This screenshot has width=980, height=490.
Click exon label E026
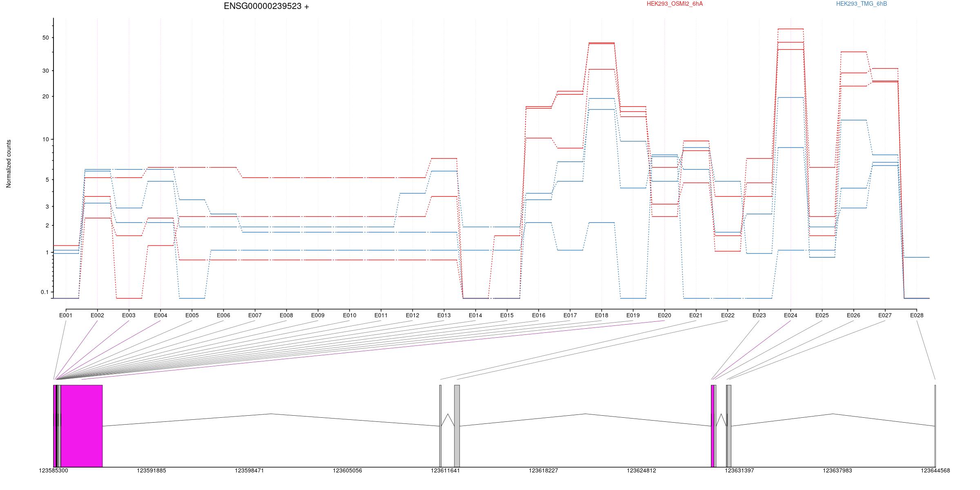[853, 315]
